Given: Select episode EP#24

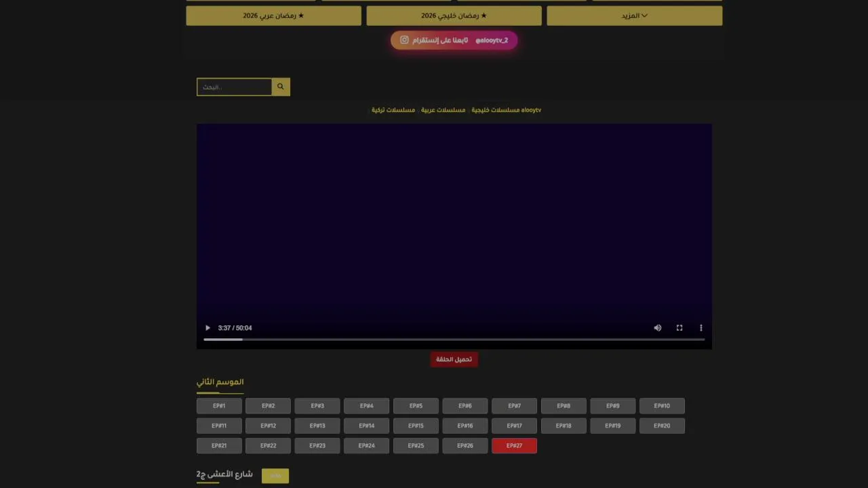Looking at the screenshot, I should click(x=367, y=446).
